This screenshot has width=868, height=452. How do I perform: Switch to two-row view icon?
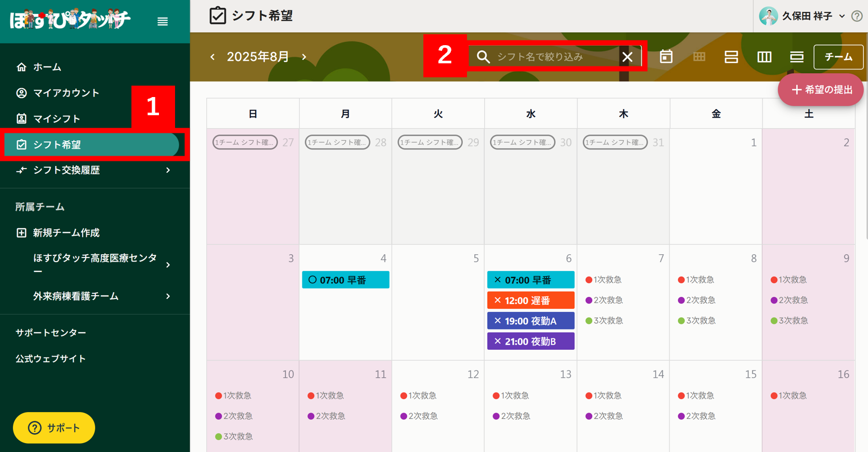pyautogui.click(x=731, y=57)
